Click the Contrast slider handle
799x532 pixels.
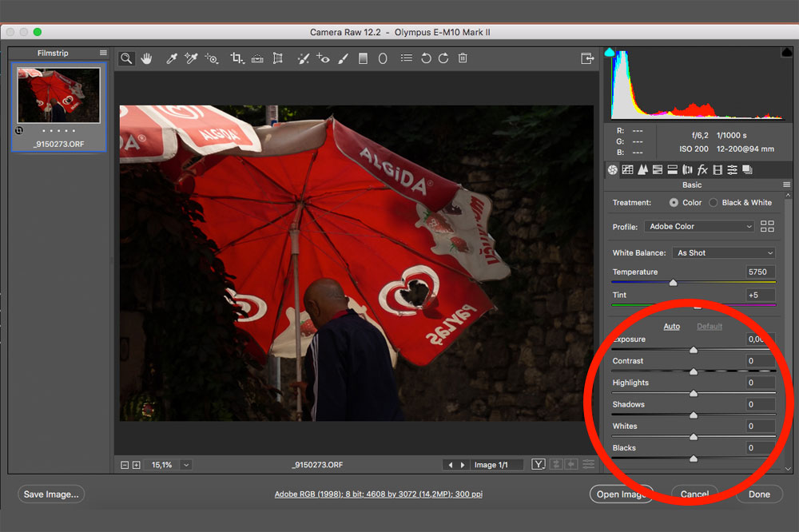coord(694,371)
